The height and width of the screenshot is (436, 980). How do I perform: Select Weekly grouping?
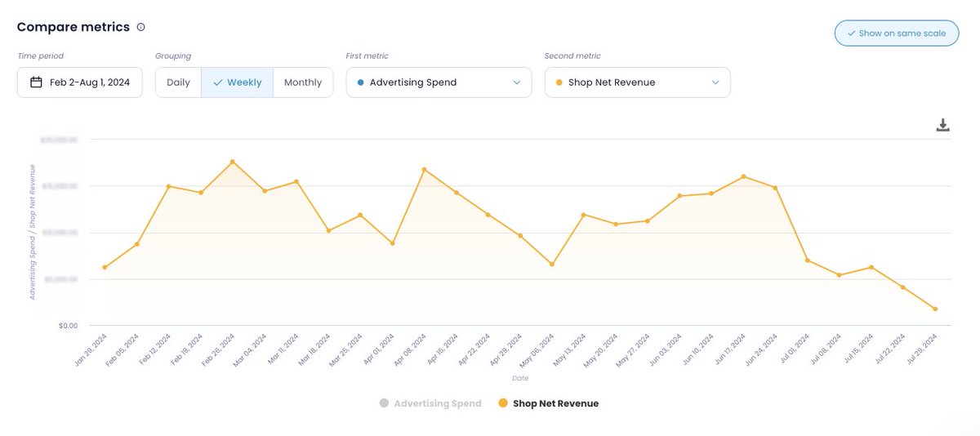point(237,82)
